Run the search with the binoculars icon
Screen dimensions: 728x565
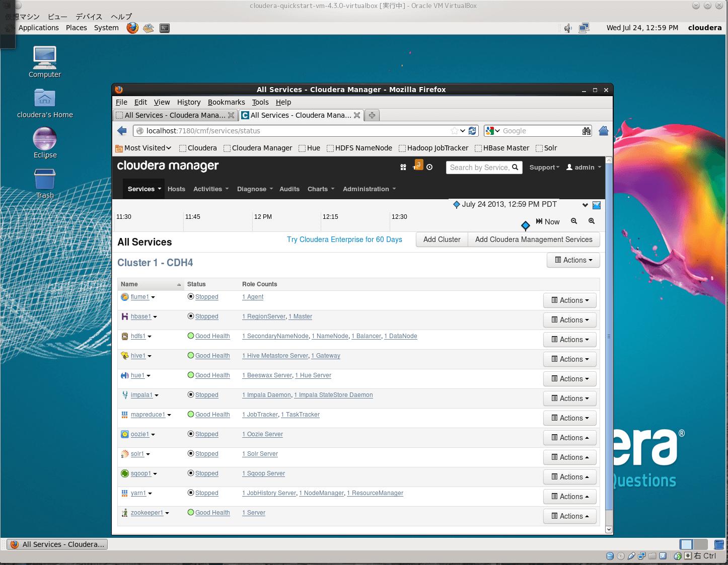pyautogui.click(x=587, y=131)
